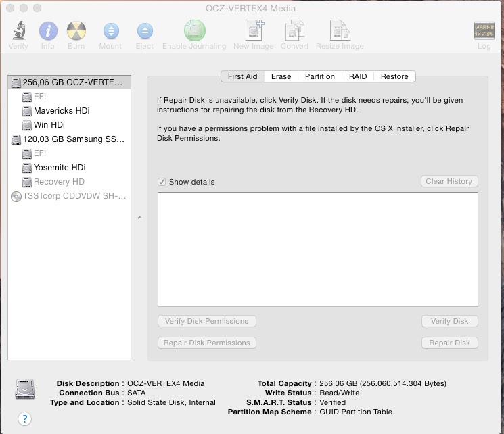This screenshot has height=434, width=504.
Task: Select the 256,06 GB OCZ-VERTEX disk
Action: click(70, 82)
